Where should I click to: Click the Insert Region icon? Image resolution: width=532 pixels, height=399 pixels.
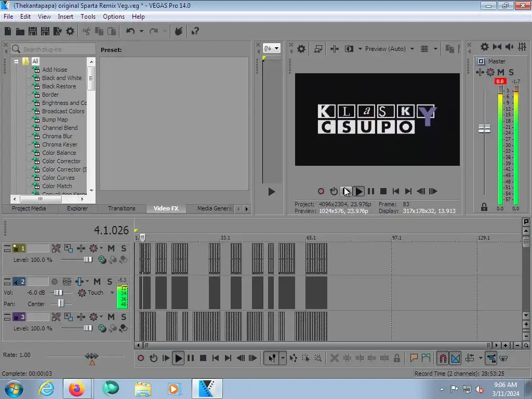pyautogui.click(x=426, y=358)
